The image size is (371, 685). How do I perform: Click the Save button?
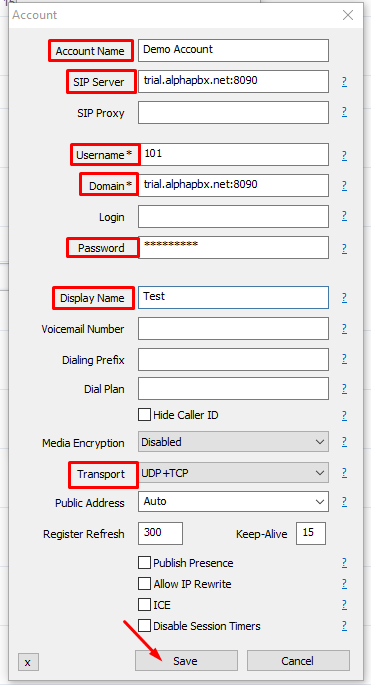(186, 661)
